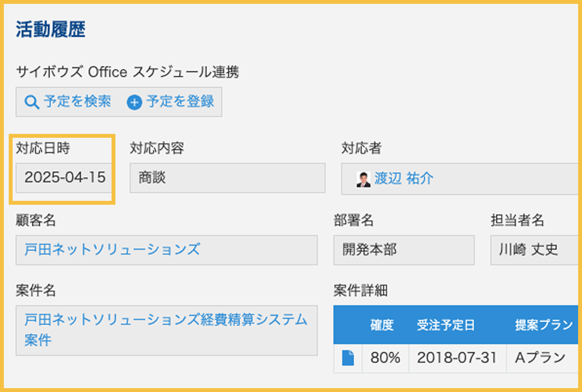The width and height of the screenshot is (582, 392).
Task: Click 渡辺 祐介 profile photo icon
Action: click(363, 179)
